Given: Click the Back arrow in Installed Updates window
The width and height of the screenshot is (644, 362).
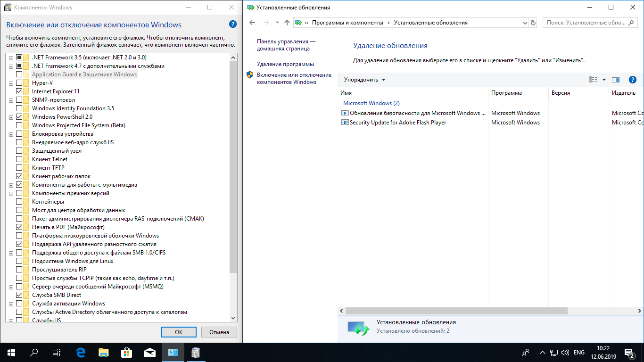Looking at the screenshot, I should pos(252,23).
